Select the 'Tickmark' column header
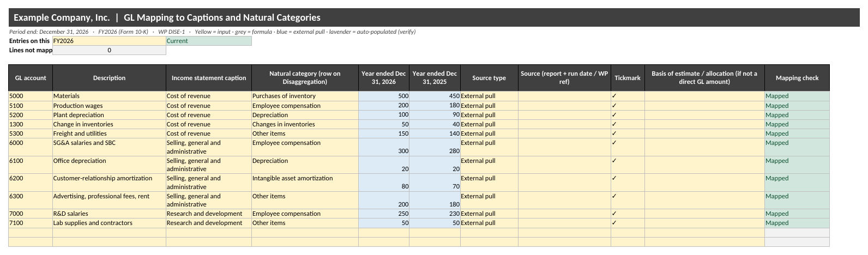 (x=628, y=78)
